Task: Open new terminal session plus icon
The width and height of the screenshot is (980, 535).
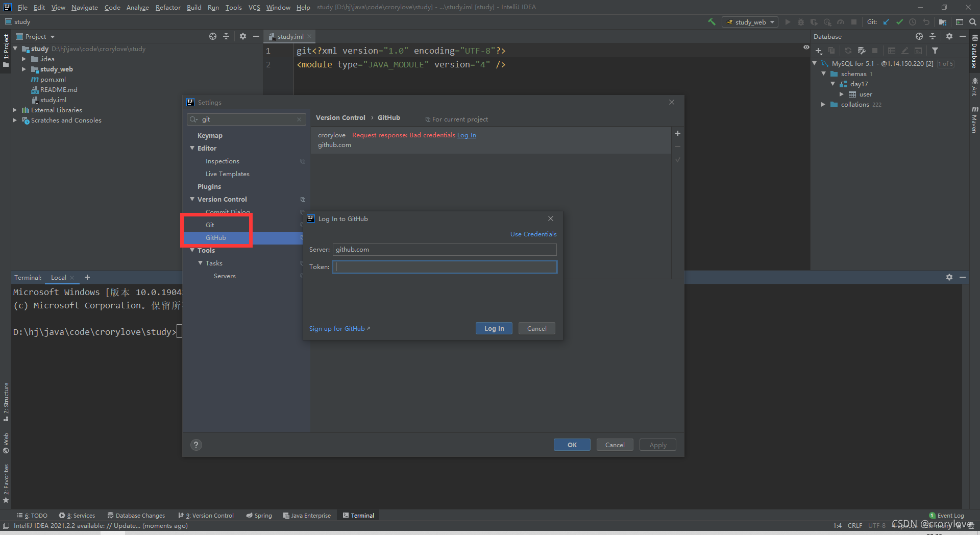Action: click(x=87, y=277)
